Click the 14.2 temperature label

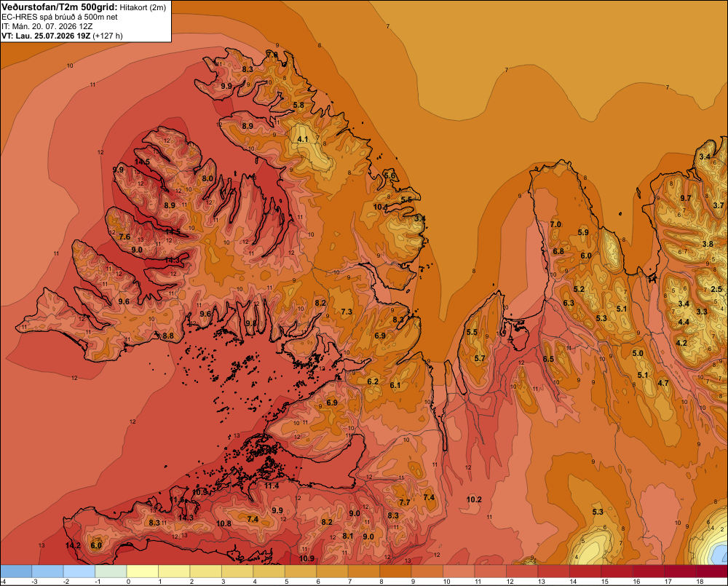[x=74, y=545]
